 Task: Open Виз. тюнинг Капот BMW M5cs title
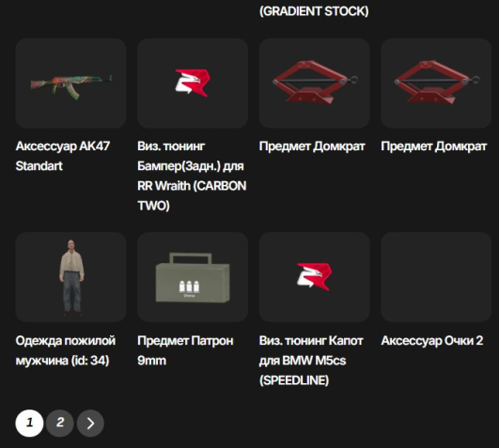point(311,361)
